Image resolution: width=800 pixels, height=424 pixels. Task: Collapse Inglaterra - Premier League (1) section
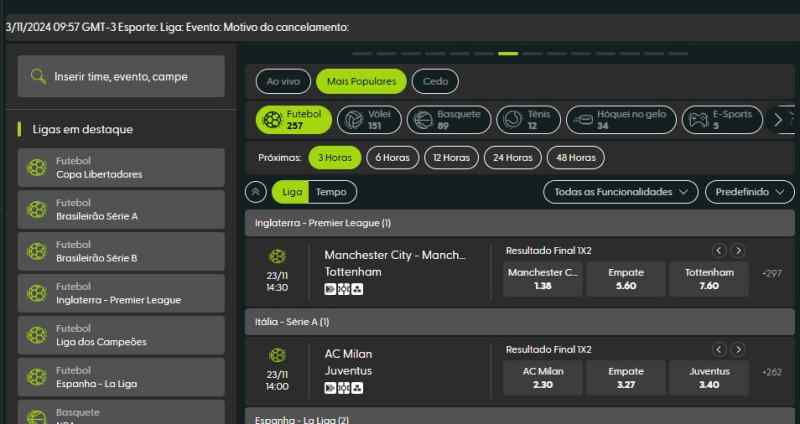pyautogui.click(x=519, y=223)
